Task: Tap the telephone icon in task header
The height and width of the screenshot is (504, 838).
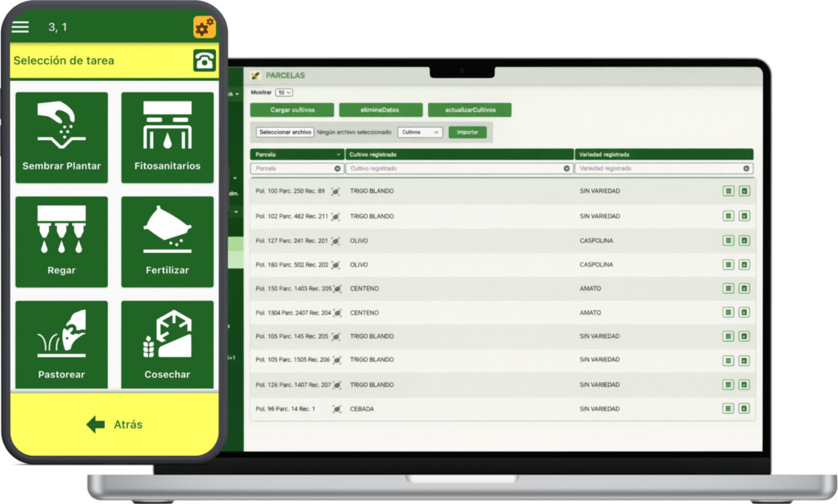Action: pyautogui.click(x=205, y=61)
